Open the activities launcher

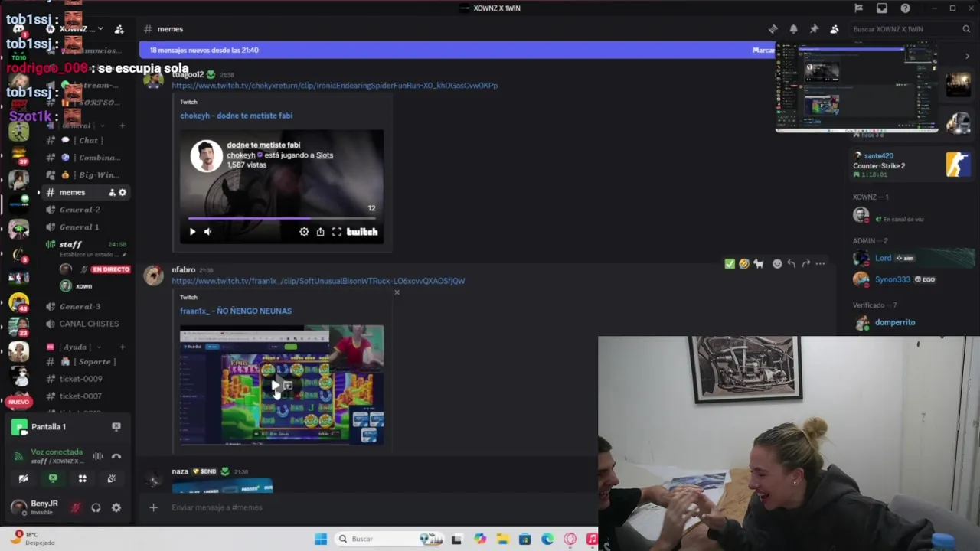click(82, 478)
